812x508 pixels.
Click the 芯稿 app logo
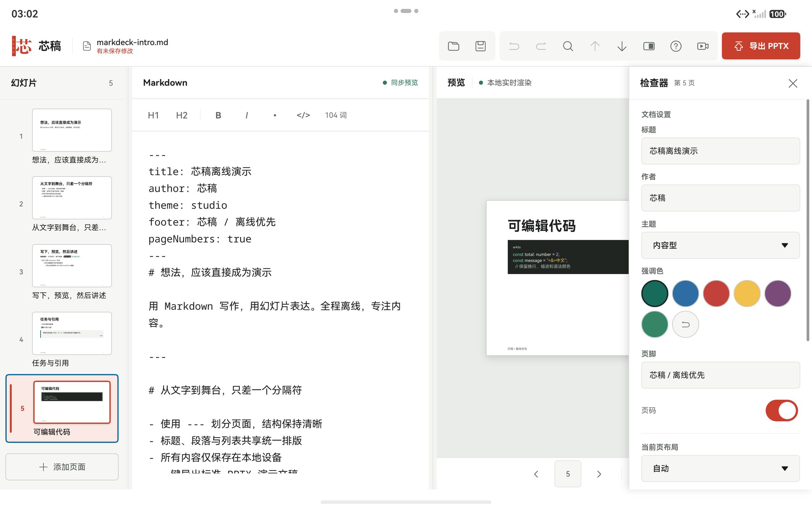[x=22, y=46]
